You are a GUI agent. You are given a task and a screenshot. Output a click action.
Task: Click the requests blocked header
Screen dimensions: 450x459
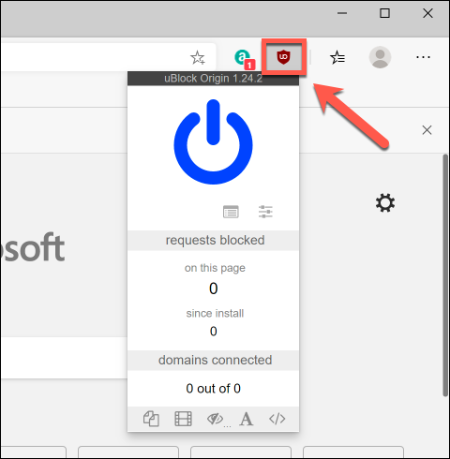pyautogui.click(x=213, y=240)
